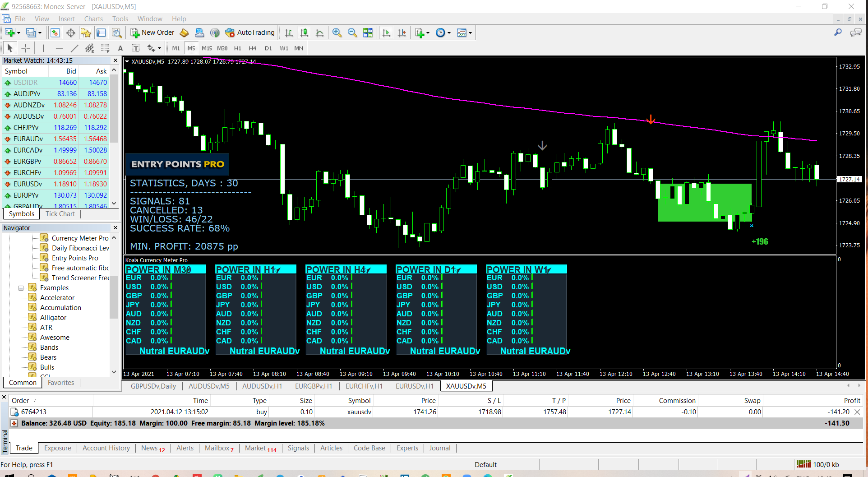
Task: Select the arrow cursor tool
Action: tap(10, 48)
